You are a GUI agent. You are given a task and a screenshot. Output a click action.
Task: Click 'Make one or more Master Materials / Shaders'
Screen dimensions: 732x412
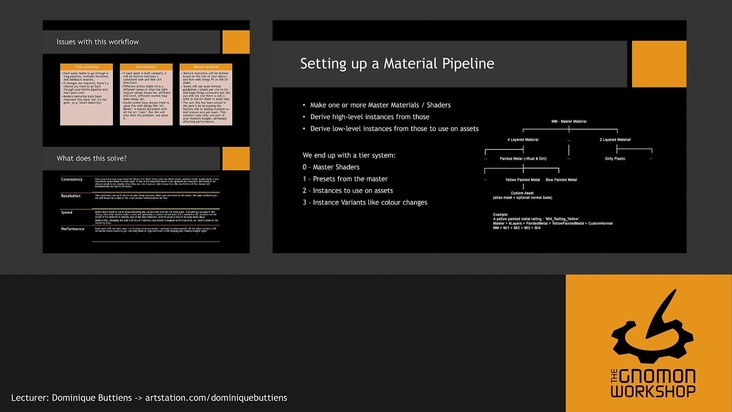click(380, 105)
